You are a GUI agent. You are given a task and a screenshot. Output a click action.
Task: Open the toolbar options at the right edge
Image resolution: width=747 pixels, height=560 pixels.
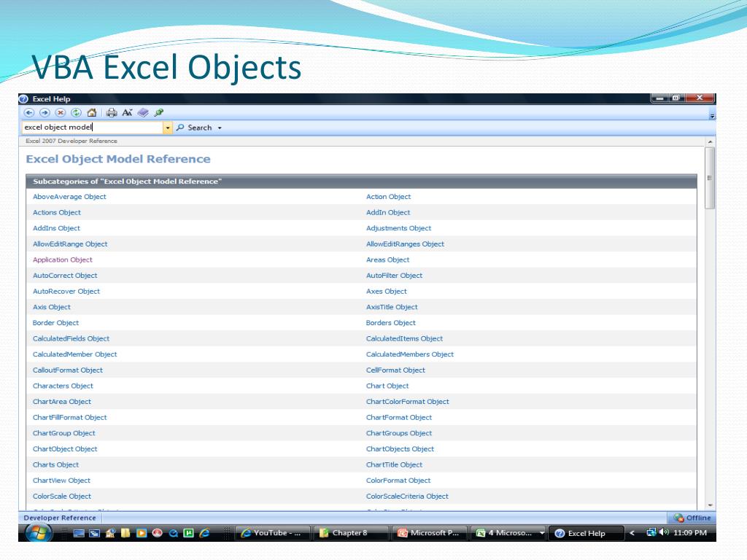[x=712, y=116]
